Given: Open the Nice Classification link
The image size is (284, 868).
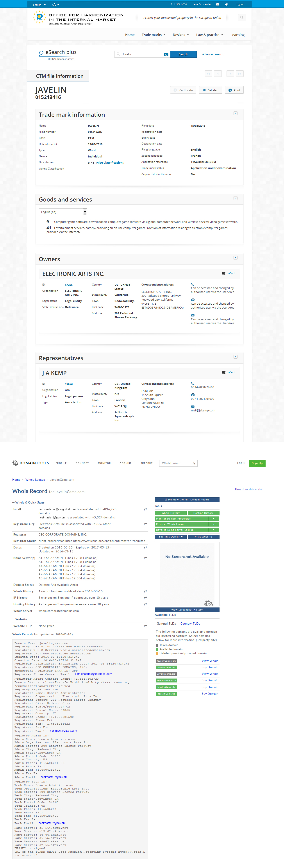Looking at the screenshot, I should coord(109,163).
